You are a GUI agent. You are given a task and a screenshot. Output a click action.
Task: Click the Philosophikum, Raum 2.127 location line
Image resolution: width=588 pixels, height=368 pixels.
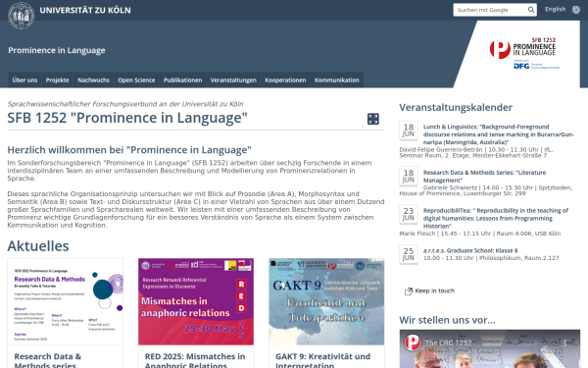[491, 258]
